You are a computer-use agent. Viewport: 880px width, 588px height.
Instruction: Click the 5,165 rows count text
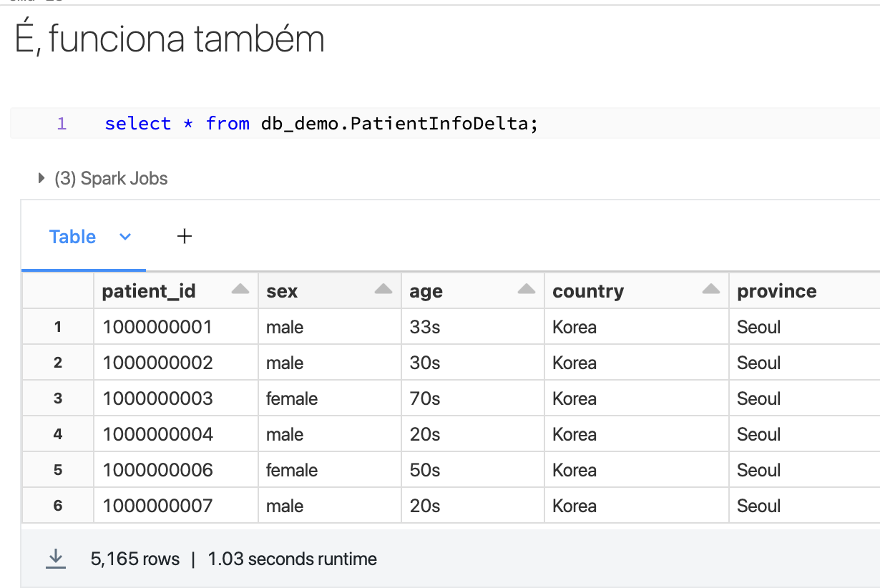[135, 559]
